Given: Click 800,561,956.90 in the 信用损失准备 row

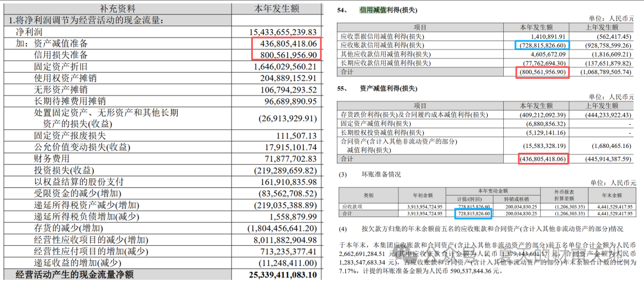Looking at the screenshot, I should coord(289,55).
